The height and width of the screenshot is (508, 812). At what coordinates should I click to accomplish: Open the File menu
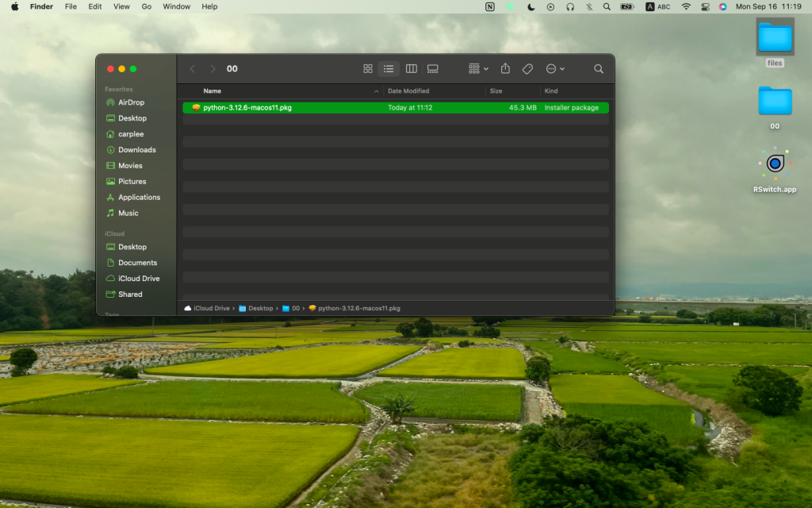(71, 6)
